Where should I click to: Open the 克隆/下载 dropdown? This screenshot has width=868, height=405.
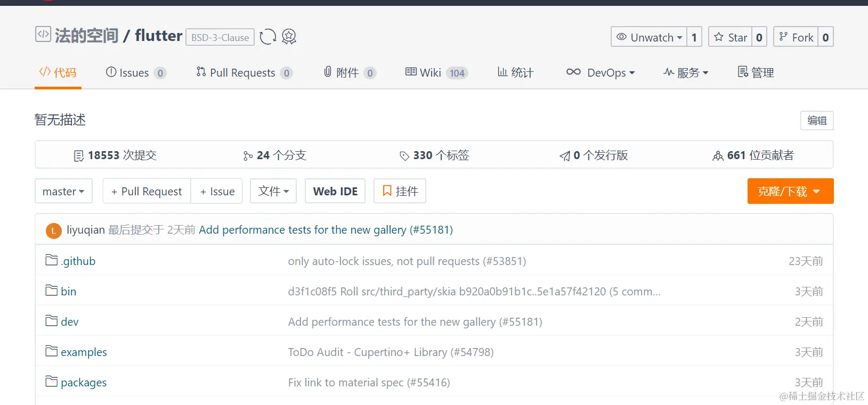(790, 191)
